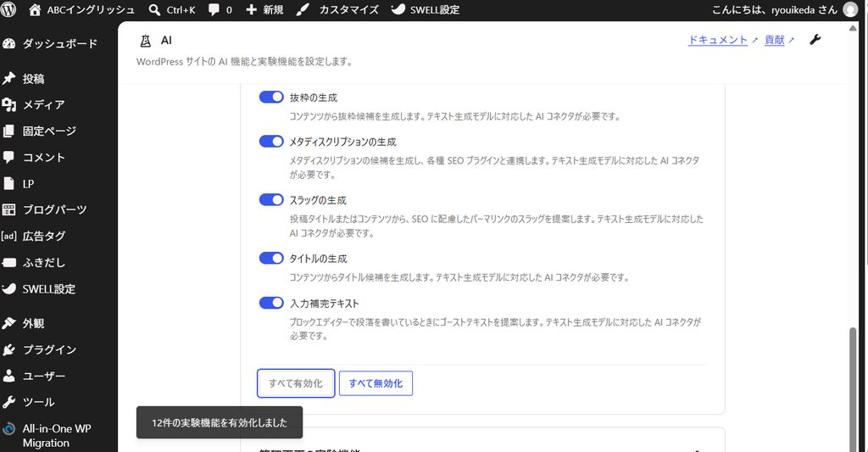Click the home icon for ABCイングリッシュ
This screenshot has width=868, height=452.
[x=35, y=9]
